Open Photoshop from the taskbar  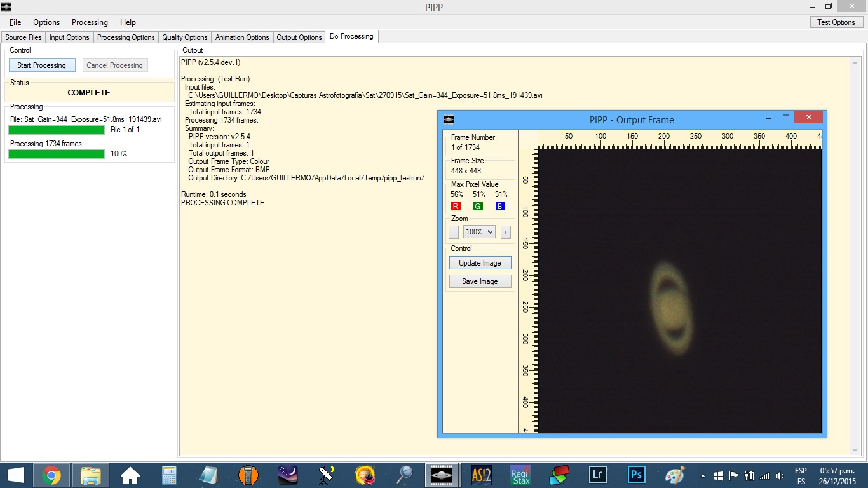[x=636, y=475]
